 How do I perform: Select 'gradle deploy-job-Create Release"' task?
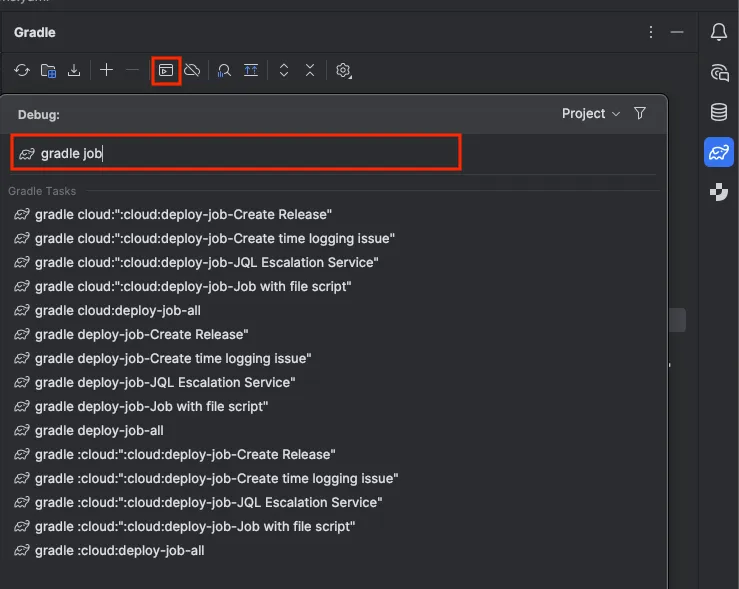click(x=334, y=335)
